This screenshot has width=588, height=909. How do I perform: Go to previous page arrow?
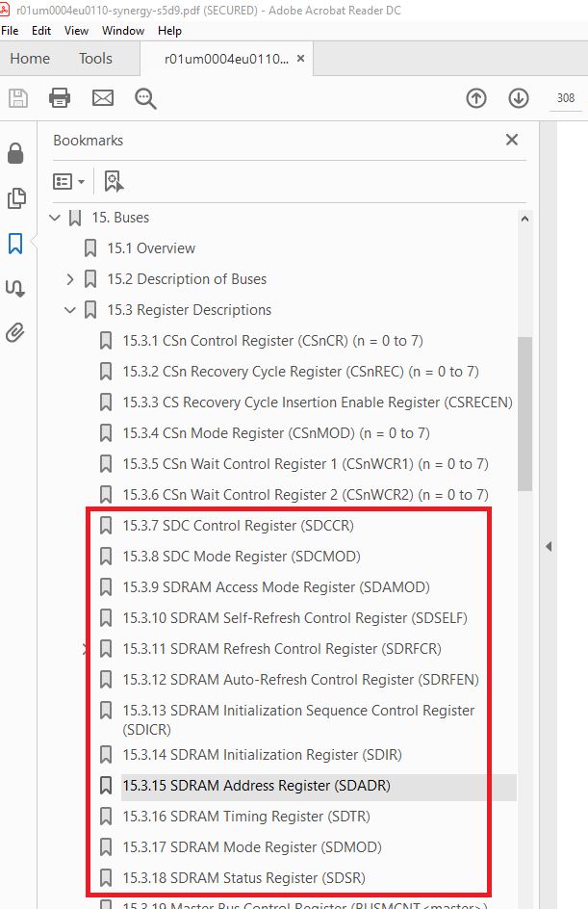pyautogui.click(x=475, y=97)
